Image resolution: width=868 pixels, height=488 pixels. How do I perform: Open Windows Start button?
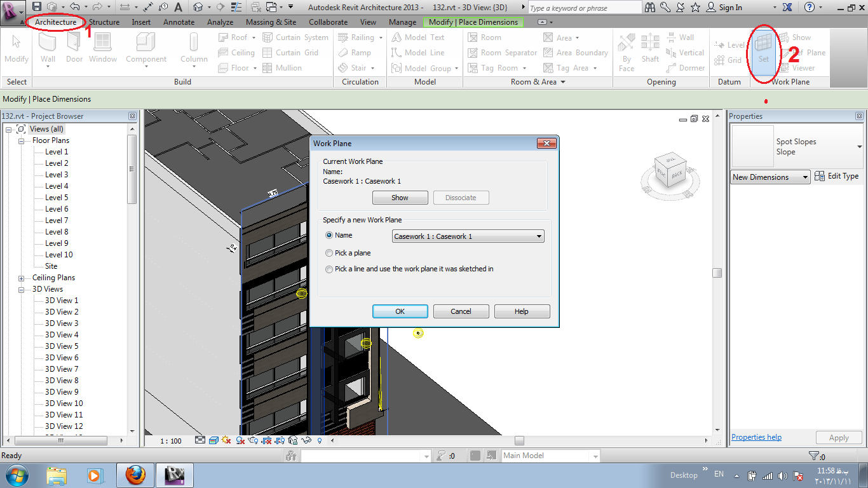17,475
